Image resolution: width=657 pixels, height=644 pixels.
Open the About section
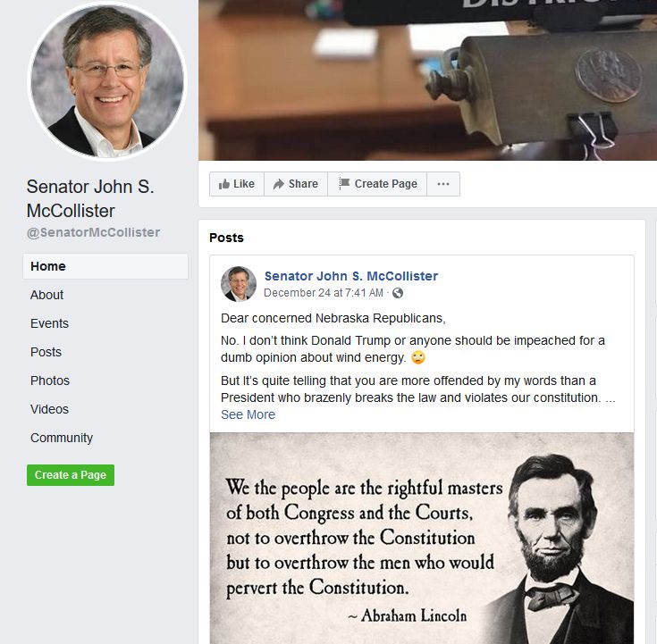pyautogui.click(x=46, y=295)
